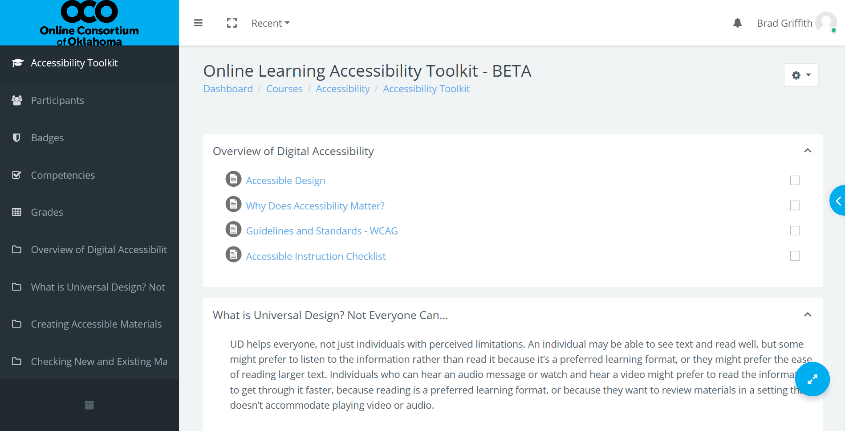Open Participants in the sidebar
The width and height of the screenshot is (845, 431).
click(x=57, y=100)
